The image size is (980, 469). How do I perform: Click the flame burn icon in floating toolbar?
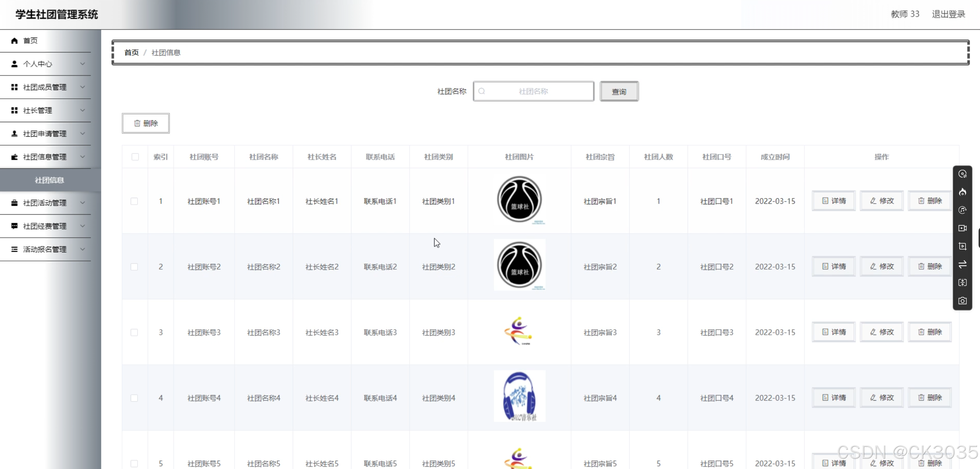click(x=962, y=192)
